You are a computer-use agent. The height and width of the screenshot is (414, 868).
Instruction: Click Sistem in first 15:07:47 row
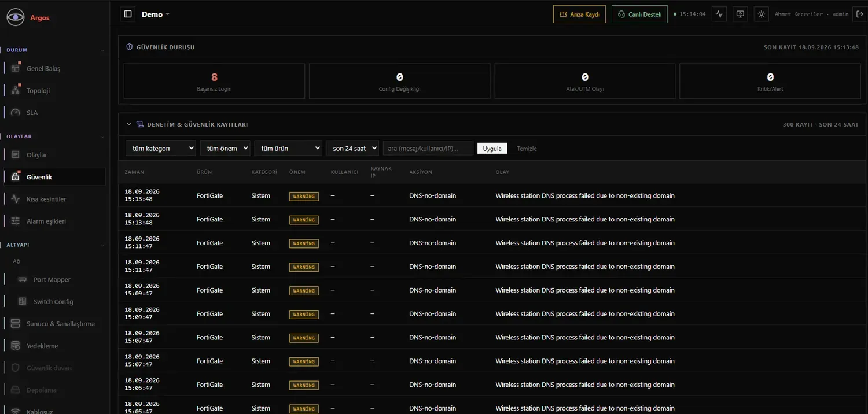pos(261,338)
